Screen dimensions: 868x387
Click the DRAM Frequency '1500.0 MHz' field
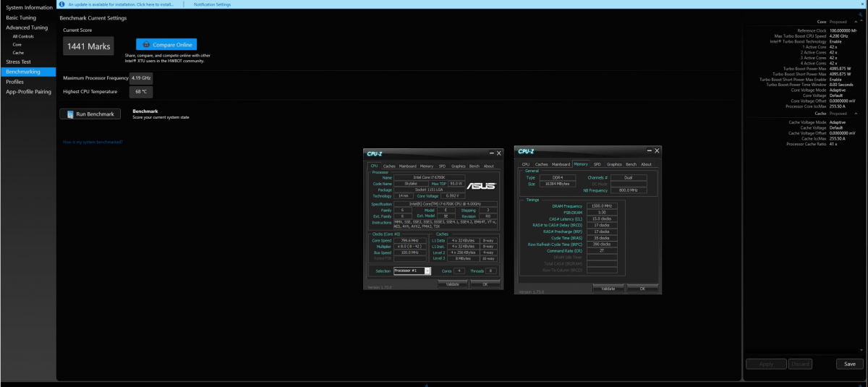[x=600, y=206]
